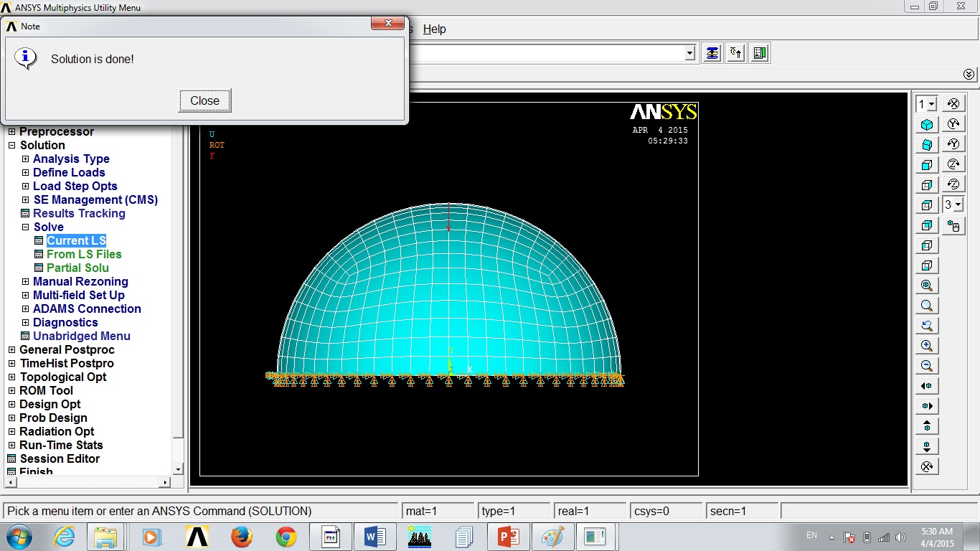Click the isometric view cube icon
This screenshot has height=551, width=980.
click(x=927, y=125)
